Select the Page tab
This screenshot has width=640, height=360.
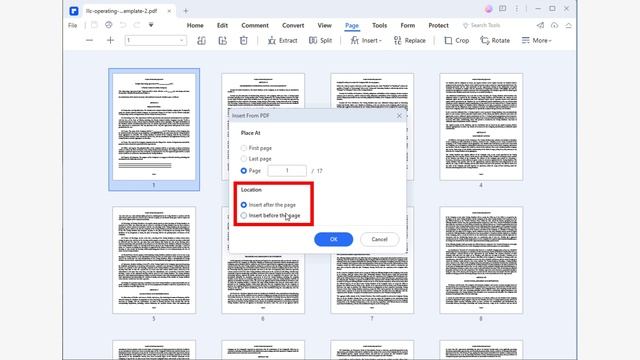(x=352, y=25)
